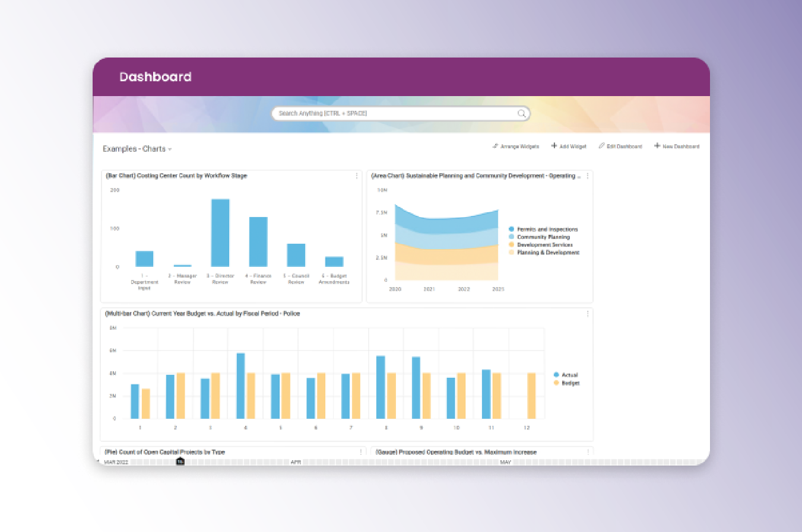Open the options menu on the pie chart widget
Screen dimensions: 802x532
[x=362, y=451]
